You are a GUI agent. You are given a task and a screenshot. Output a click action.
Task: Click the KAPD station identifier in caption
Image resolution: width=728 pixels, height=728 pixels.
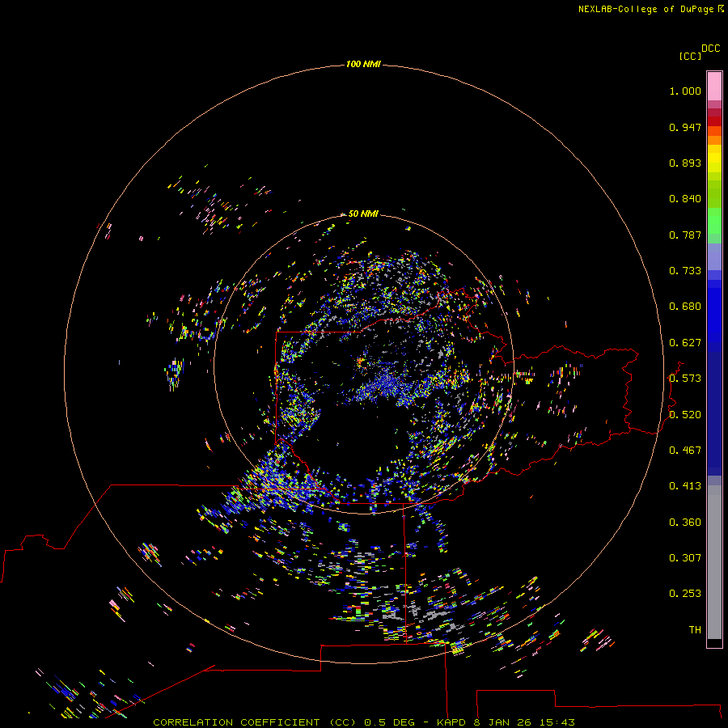451,722
